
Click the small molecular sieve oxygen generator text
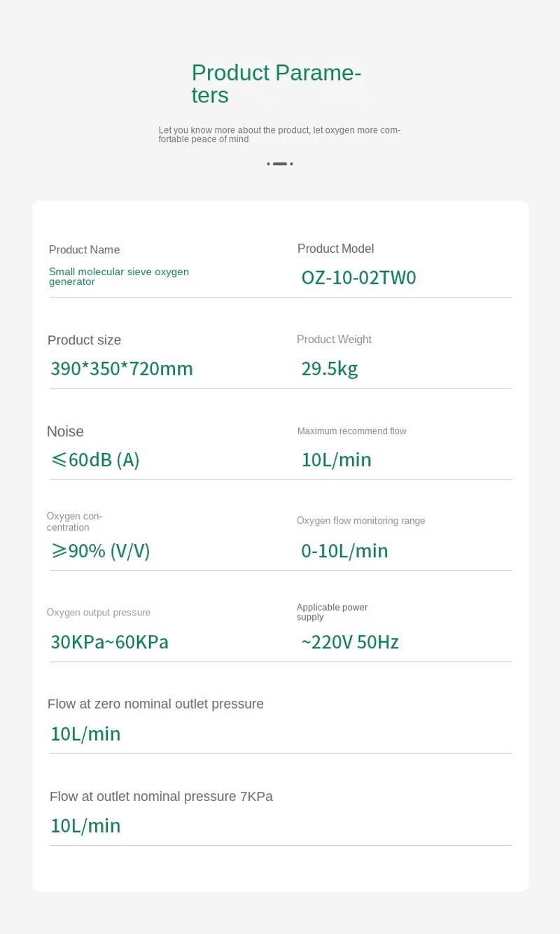pyautogui.click(x=118, y=277)
